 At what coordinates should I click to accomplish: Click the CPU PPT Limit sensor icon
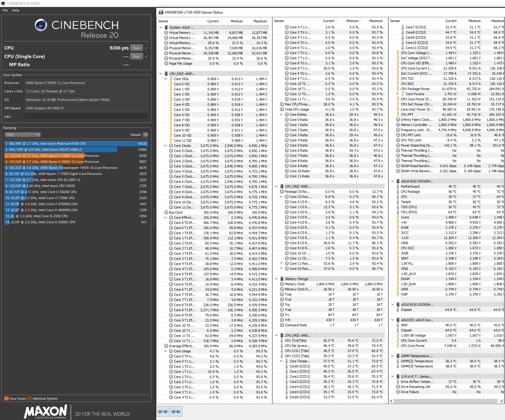tap(398, 135)
